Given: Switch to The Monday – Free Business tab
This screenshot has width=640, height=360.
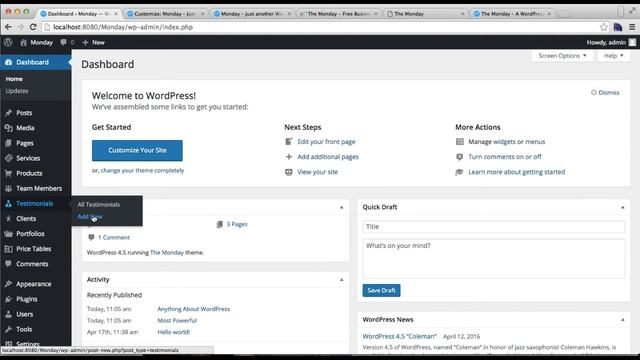Looking at the screenshot, I should 338,13.
